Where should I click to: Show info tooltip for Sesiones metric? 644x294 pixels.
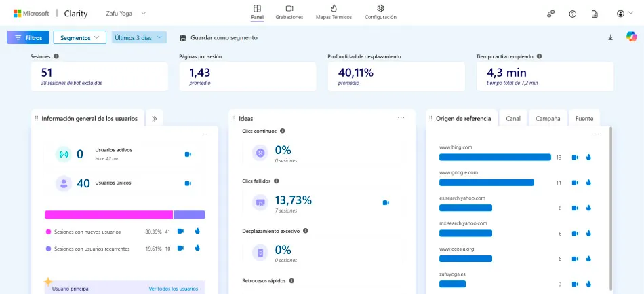[56, 56]
